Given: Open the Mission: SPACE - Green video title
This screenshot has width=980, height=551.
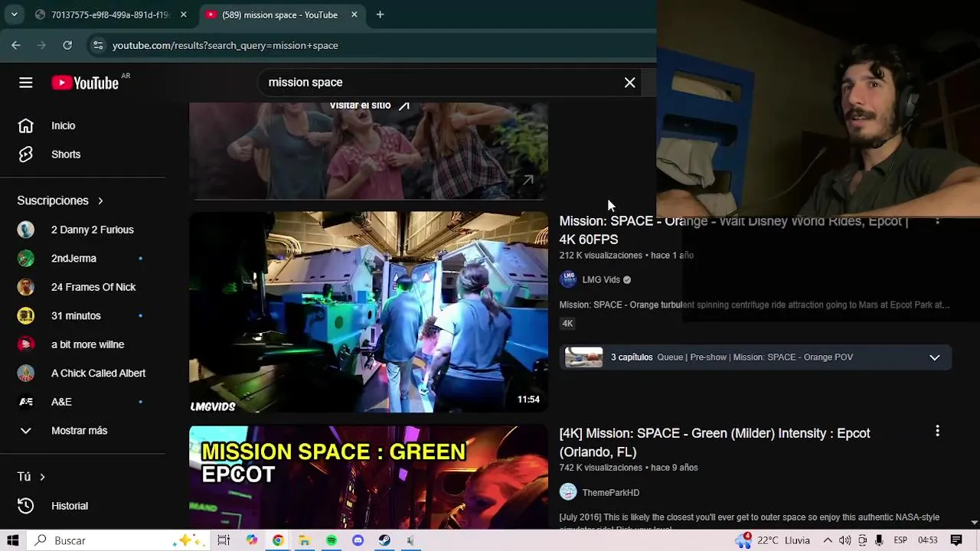Looking at the screenshot, I should tap(714, 442).
